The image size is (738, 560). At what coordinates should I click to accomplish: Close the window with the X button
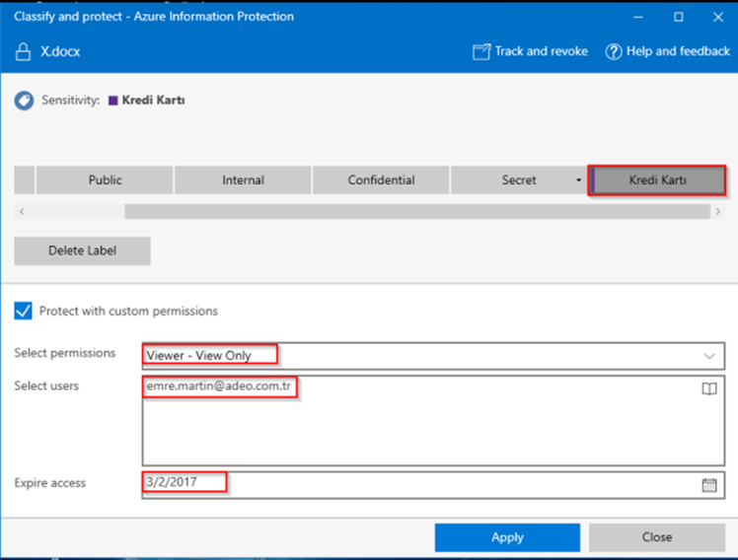click(718, 17)
